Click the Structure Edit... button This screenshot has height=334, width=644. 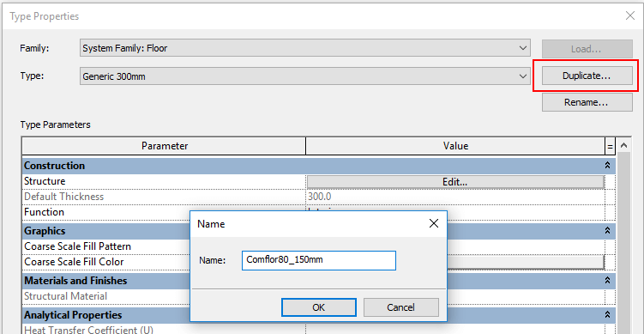pyautogui.click(x=455, y=181)
